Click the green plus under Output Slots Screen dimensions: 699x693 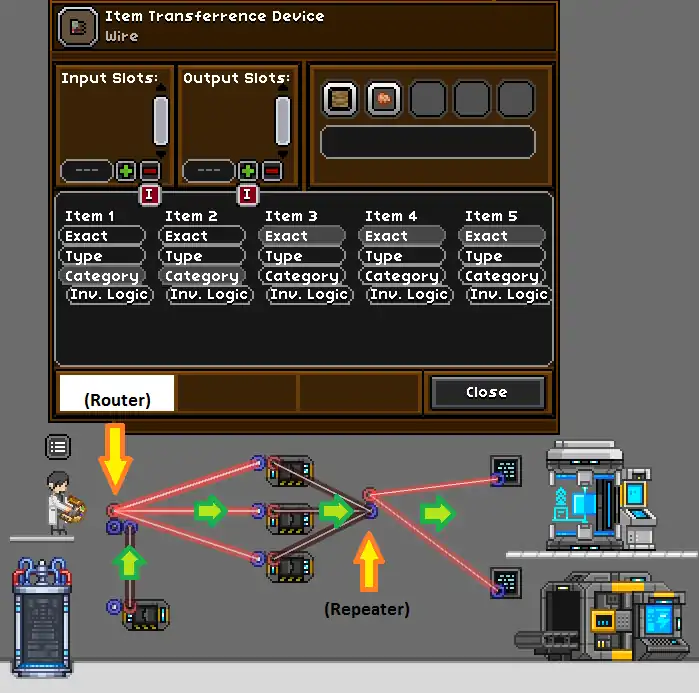247,171
